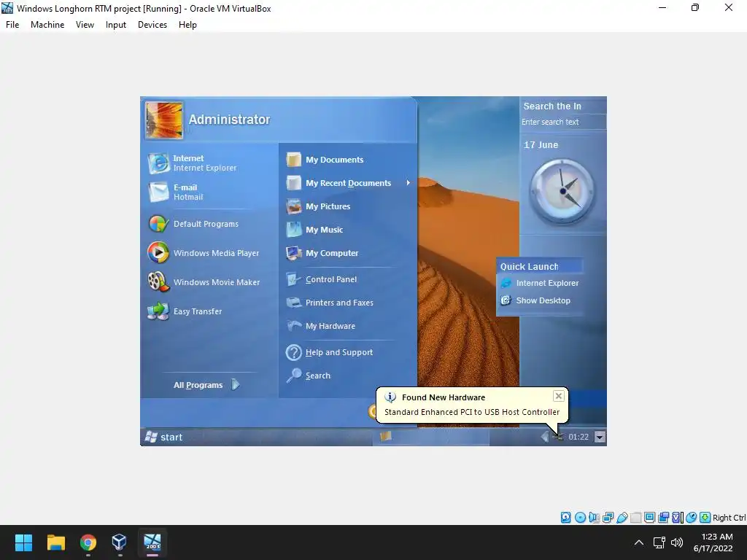The height and width of the screenshot is (560, 747).
Task: Open Internet Explorer from Quick Launch
Action: click(x=540, y=283)
